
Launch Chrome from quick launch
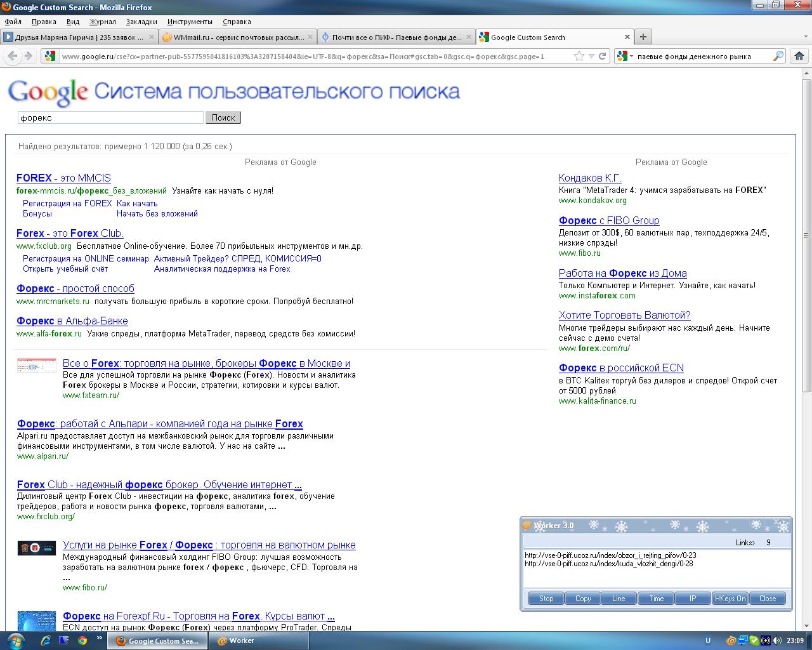coord(82,640)
